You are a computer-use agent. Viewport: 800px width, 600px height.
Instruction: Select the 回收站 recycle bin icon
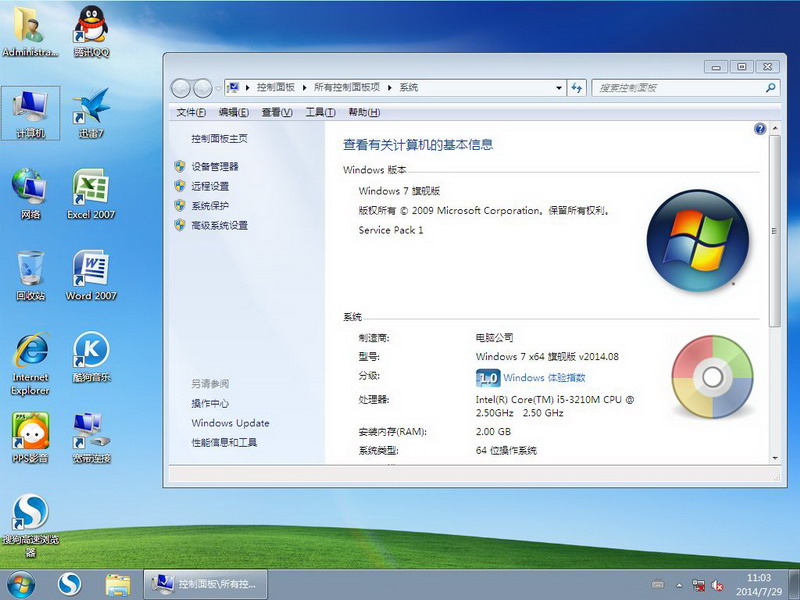pos(31,275)
